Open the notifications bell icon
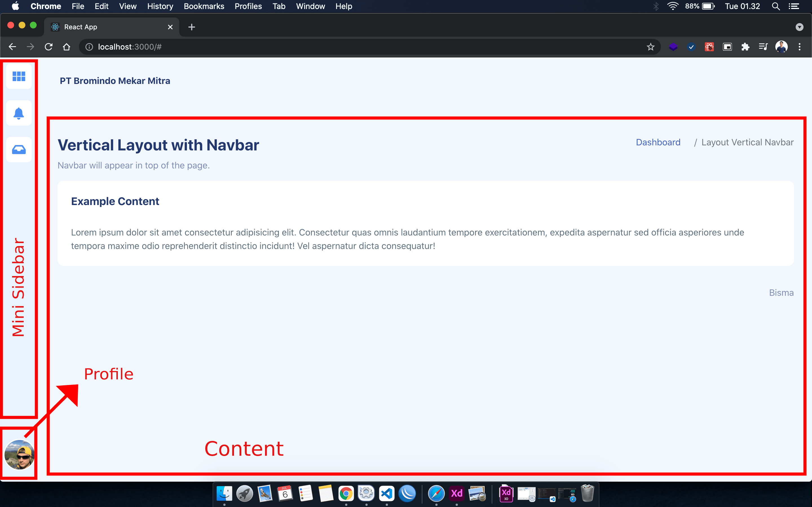 (19, 113)
